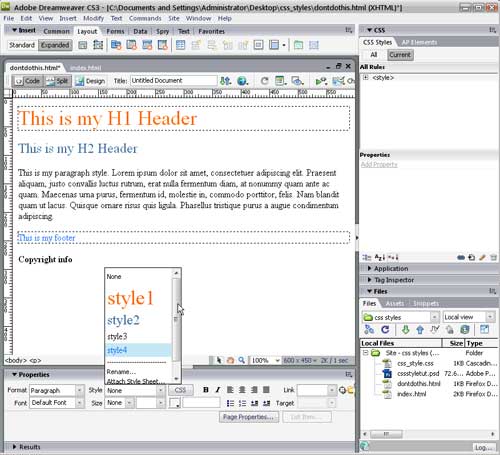Switch to Code view
The image size is (500, 455).
28,81
